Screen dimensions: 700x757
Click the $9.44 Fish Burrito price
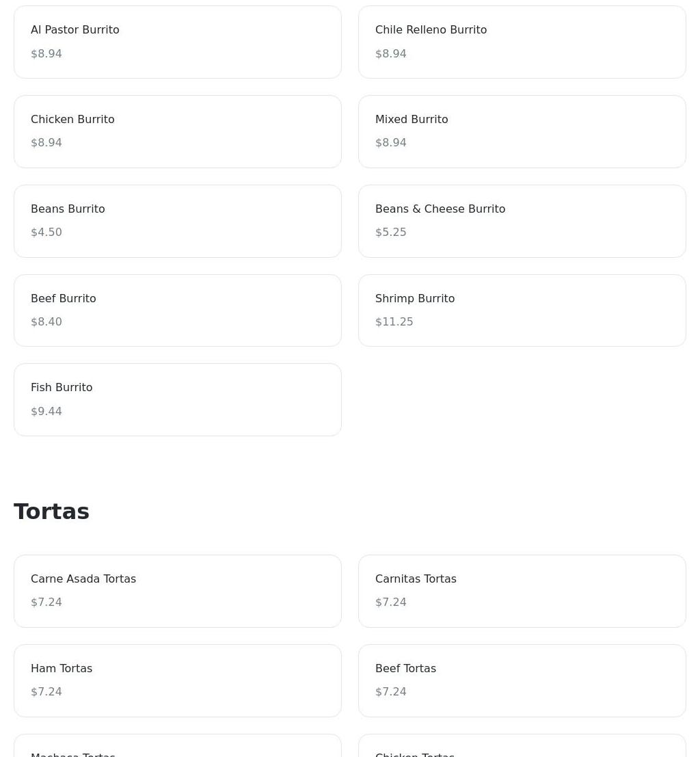46,412
